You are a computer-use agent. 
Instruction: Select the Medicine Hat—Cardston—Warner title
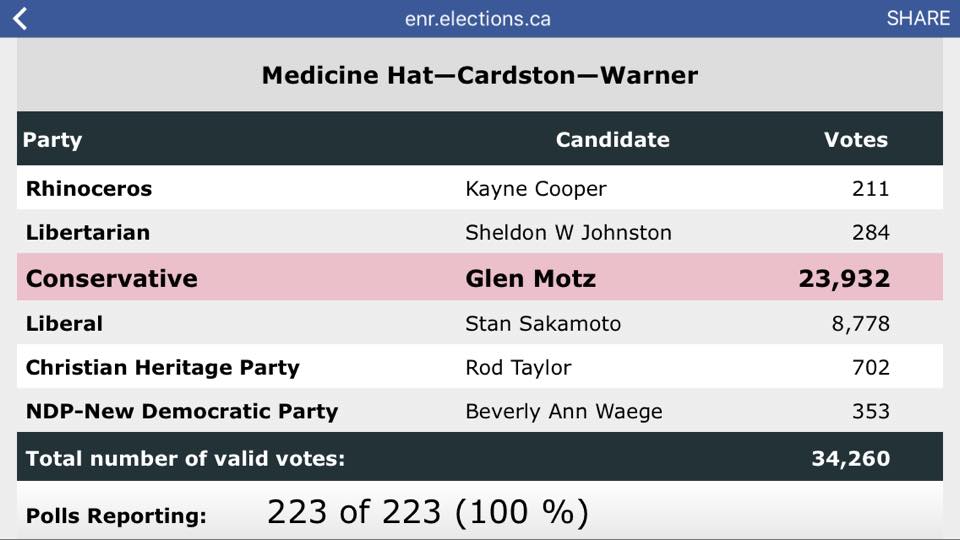(x=479, y=75)
